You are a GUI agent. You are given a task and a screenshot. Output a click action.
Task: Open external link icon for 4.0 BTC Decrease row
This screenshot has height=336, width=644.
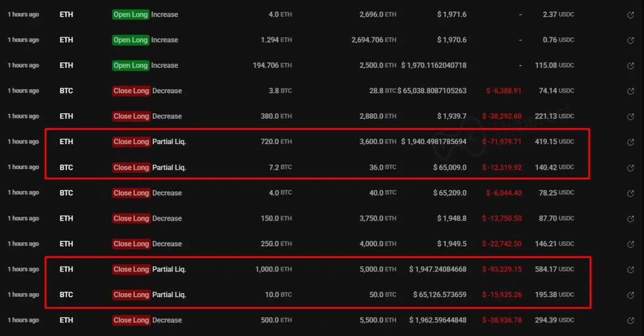(x=631, y=193)
